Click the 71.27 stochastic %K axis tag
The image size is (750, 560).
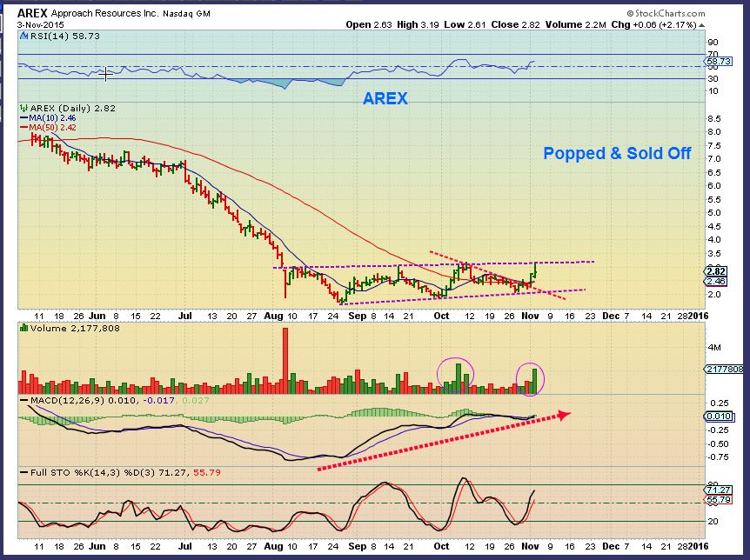click(719, 490)
